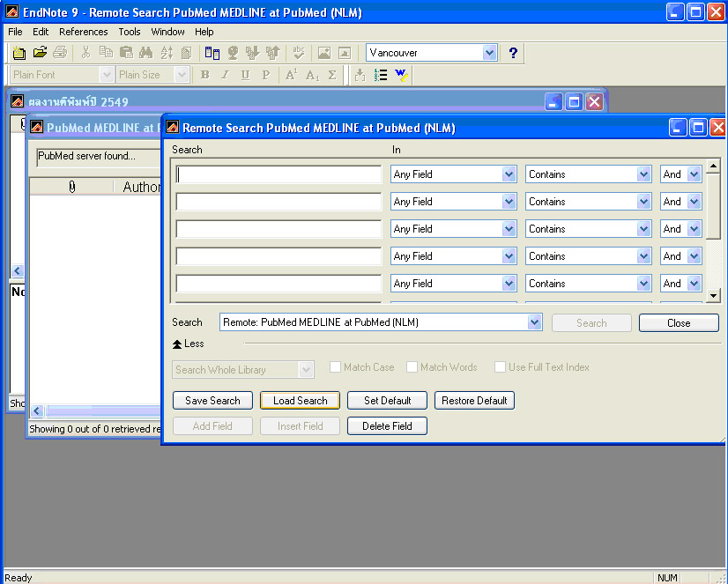
Task: Toggle Bold formatting
Action: click(x=204, y=75)
